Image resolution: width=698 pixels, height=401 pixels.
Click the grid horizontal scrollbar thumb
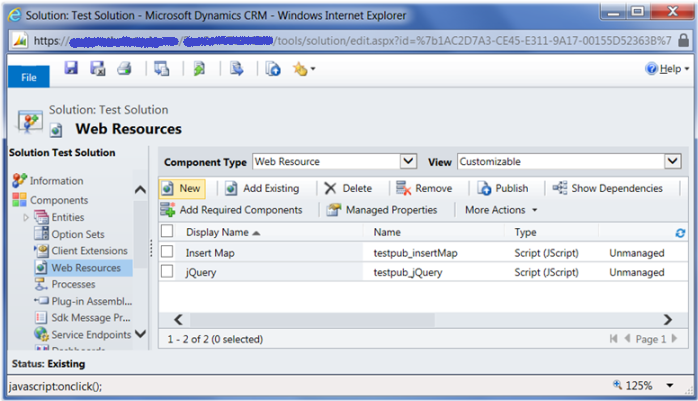312,320
